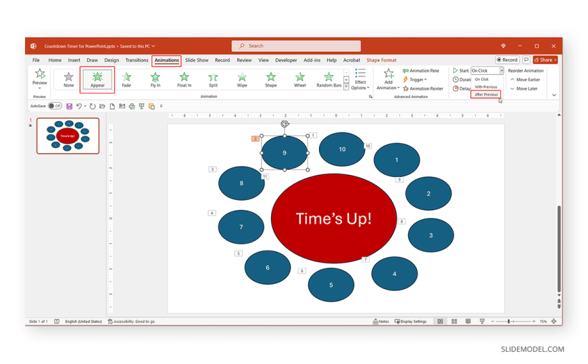588x364 pixels.
Task: Toggle the AutoSave switch
Action: (x=55, y=106)
